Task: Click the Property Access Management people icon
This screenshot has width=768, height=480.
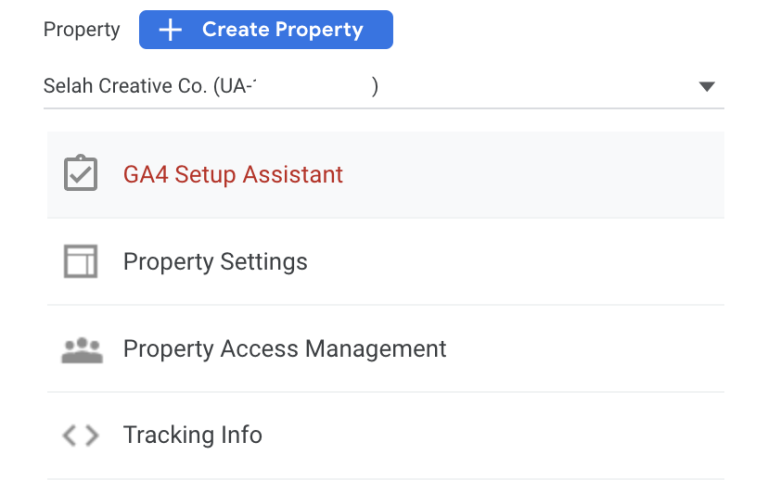Action: tap(81, 349)
